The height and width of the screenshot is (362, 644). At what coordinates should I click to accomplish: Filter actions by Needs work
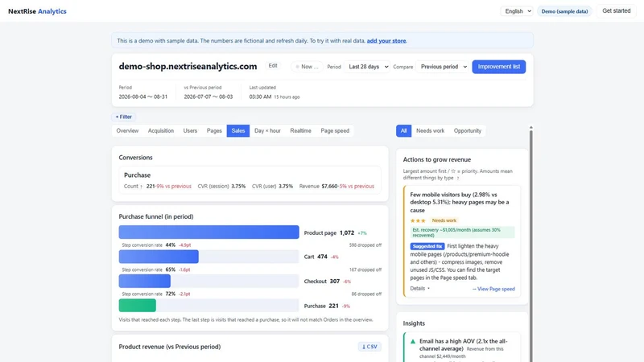[430, 130]
